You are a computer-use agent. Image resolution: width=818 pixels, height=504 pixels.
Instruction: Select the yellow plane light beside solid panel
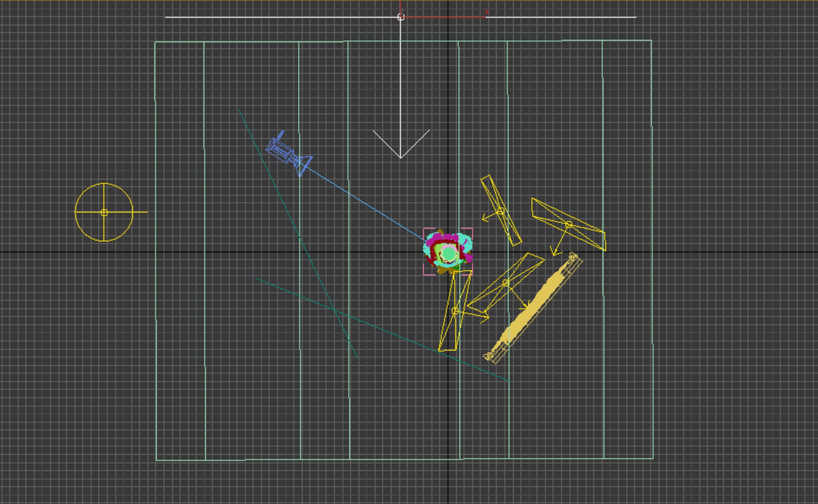coord(506,283)
